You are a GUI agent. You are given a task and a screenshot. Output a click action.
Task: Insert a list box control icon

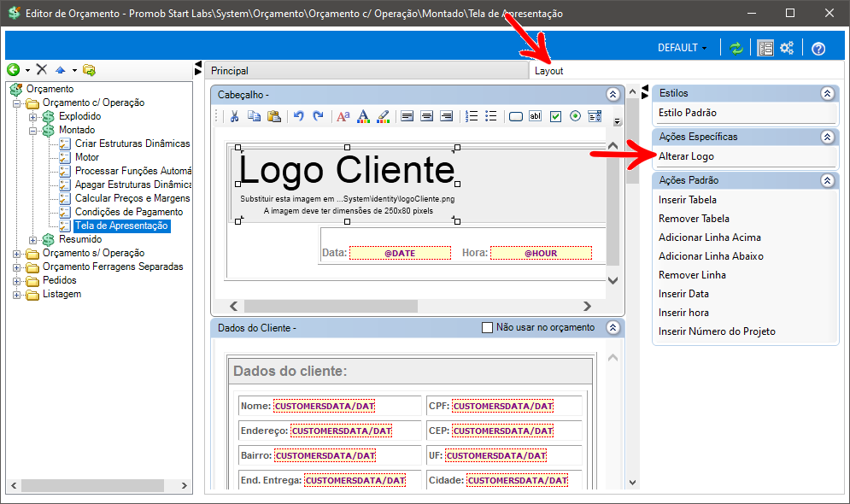595,116
